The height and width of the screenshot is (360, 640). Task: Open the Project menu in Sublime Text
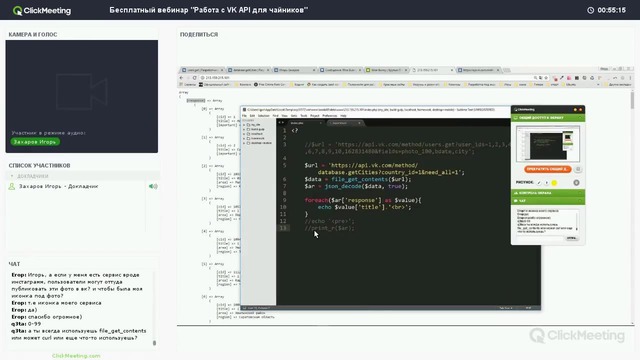pyautogui.click(x=315, y=116)
